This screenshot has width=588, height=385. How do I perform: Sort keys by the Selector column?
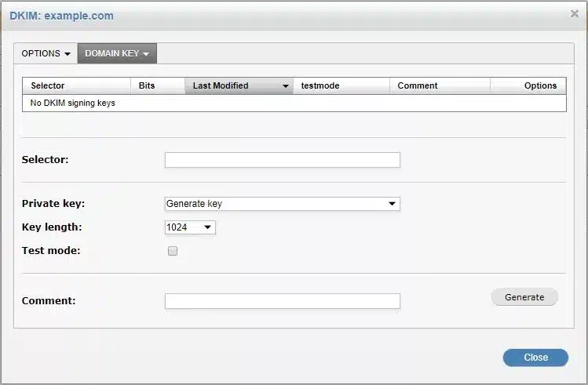(48, 85)
